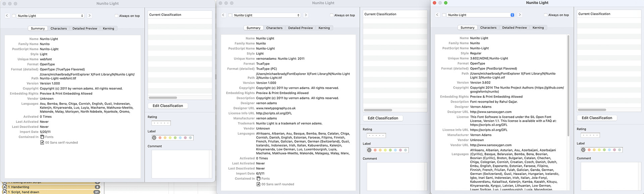Open the Designer URL sansoxygen.com in right window
The image size is (644, 194).
[x=491, y=112]
